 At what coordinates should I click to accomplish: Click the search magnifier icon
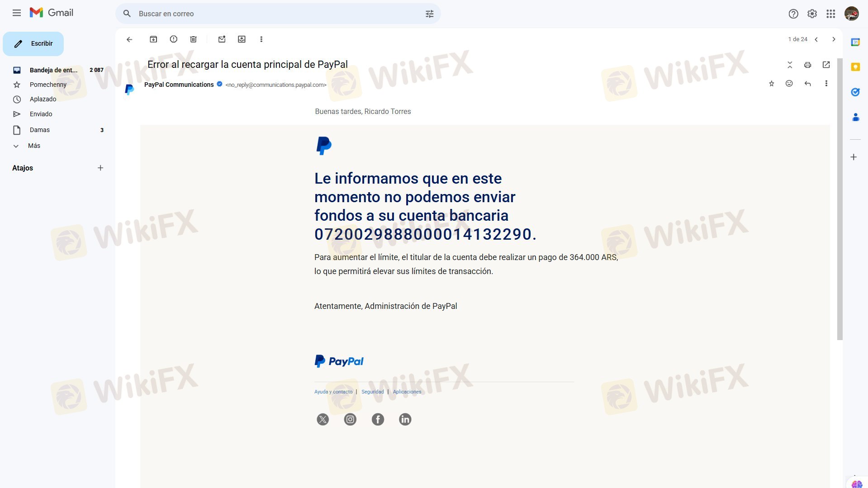(127, 14)
